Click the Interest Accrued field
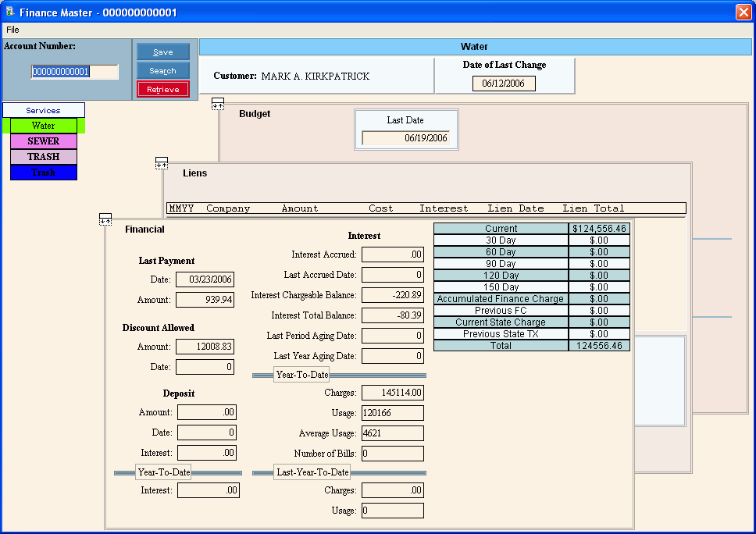Viewport: 756px width, 534px height. [x=393, y=255]
